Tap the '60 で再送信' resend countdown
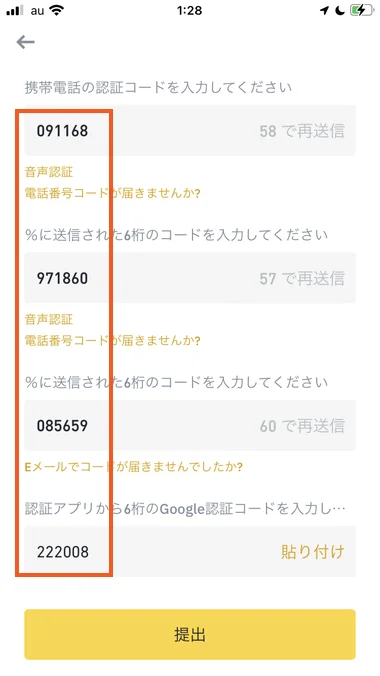380x676 pixels. pyautogui.click(x=302, y=426)
